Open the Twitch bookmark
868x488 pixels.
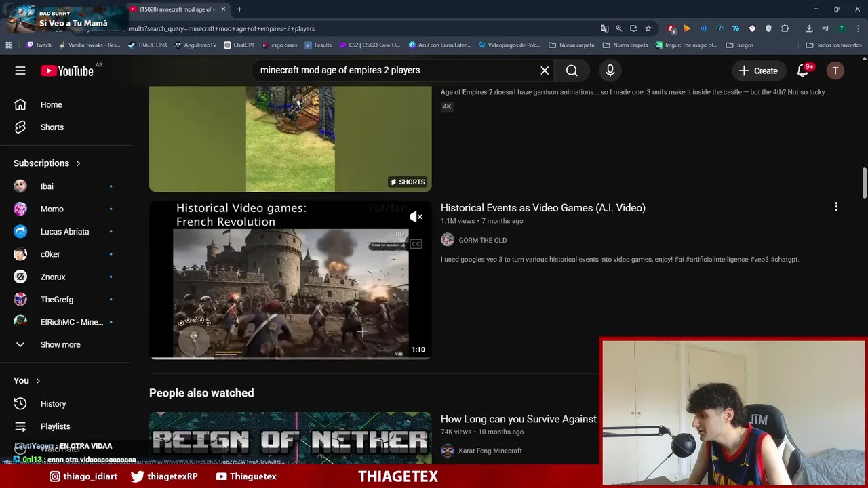(39, 45)
